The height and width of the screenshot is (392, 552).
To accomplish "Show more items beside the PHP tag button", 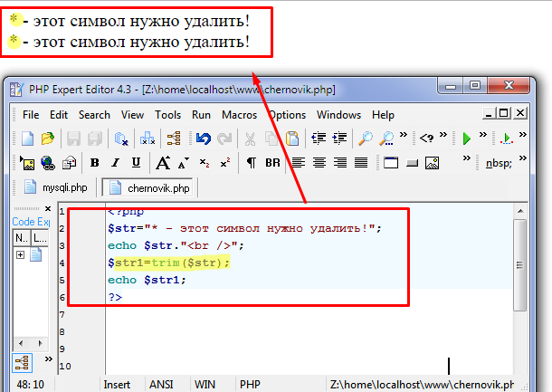I will coord(443,134).
